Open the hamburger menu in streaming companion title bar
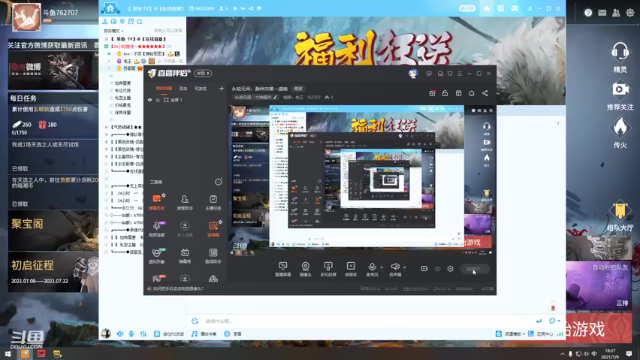The image size is (640, 360). tap(460, 73)
